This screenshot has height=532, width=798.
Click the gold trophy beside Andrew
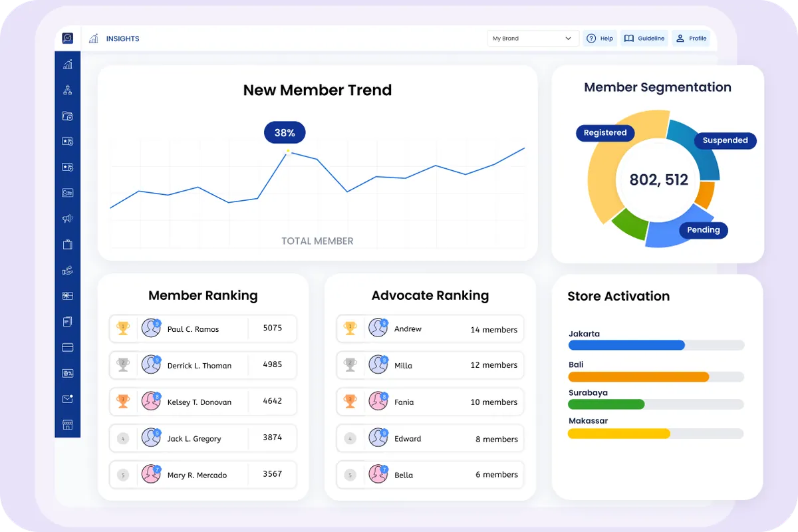pos(350,328)
